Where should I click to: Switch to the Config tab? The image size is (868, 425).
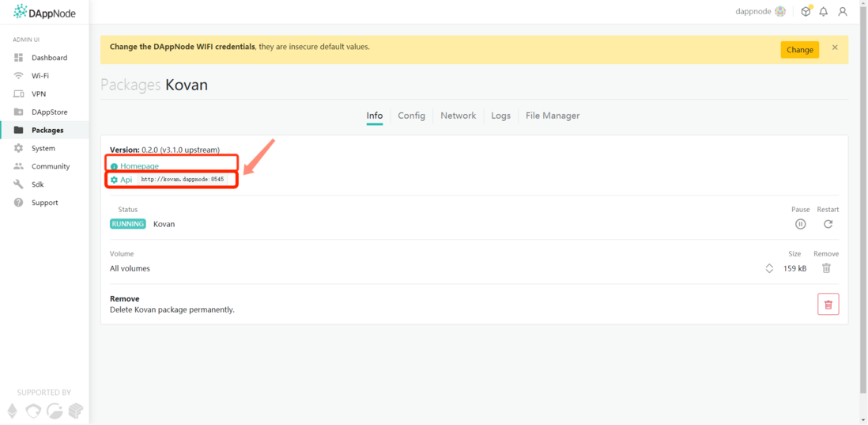click(x=412, y=116)
